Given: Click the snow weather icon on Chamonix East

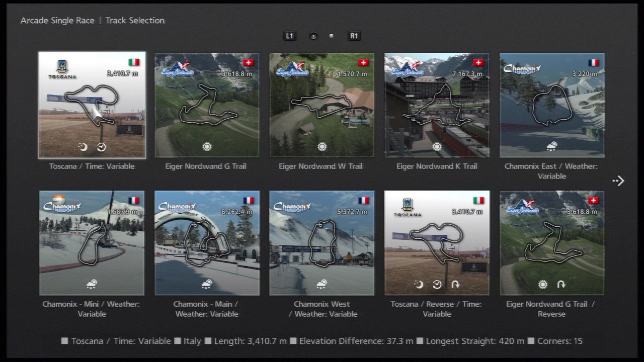Looking at the screenshot, I should click(552, 147).
